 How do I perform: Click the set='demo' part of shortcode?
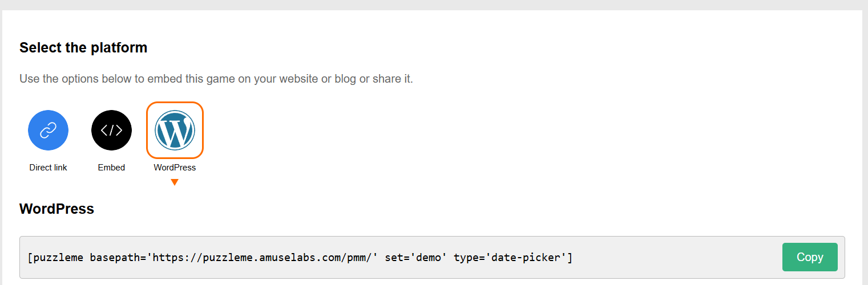tap(416, 258)
